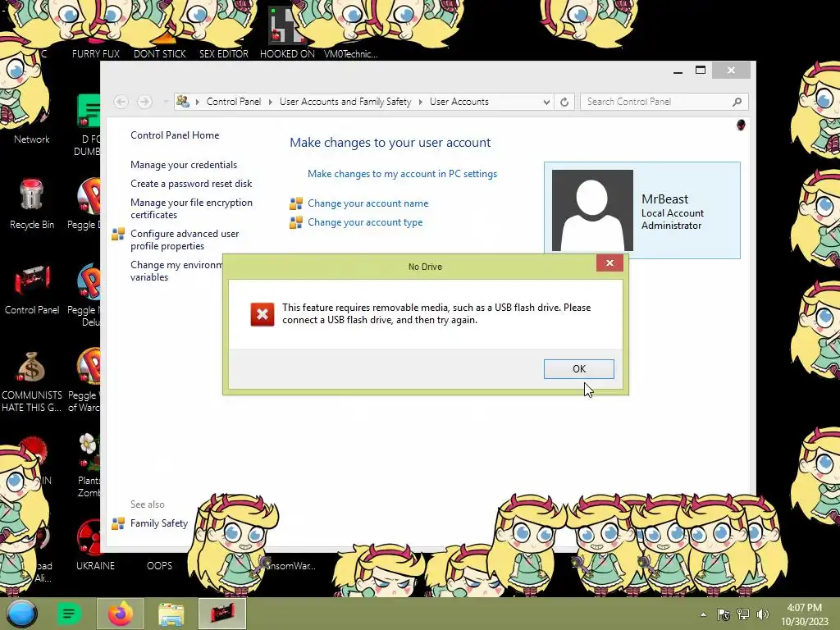Image resolution: width=840 pixels, height=630 pixels.
Task: Open File Explorer from the taskbar
Action: tap(171, 614)
